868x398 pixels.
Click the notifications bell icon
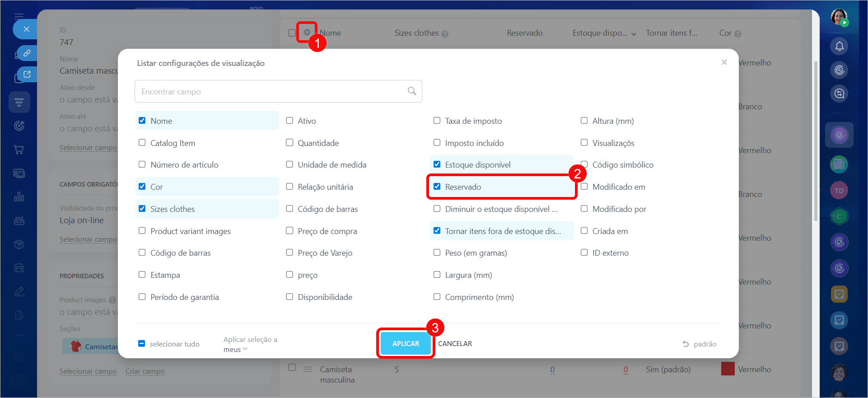pyautogui.click(x=839, y=46)
